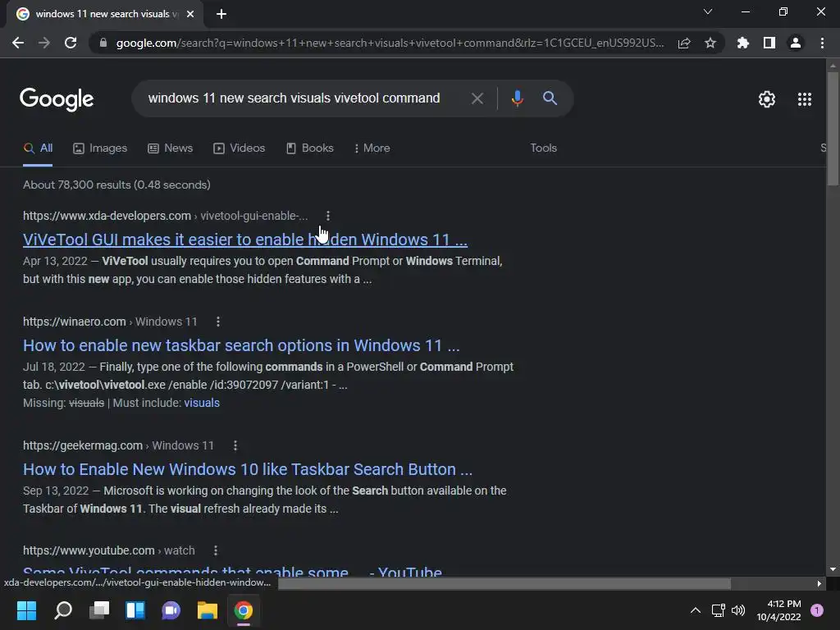Open File Explorer from the taskbar
This screenshot has width=840, height=630.
pos(208,610)
